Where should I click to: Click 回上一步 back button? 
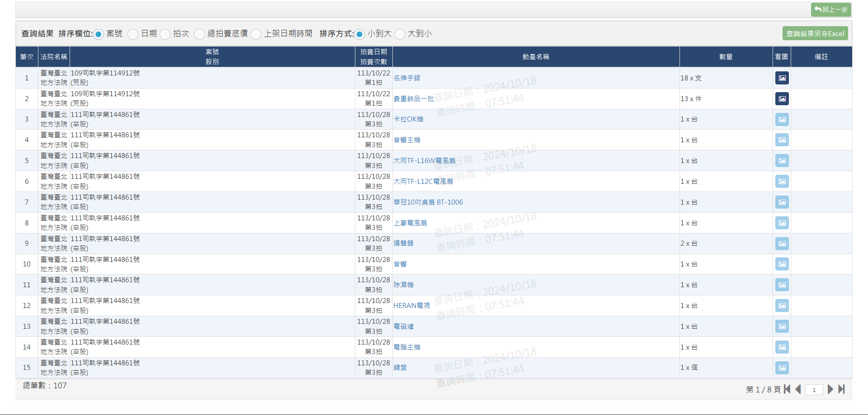click(x=831, y=9)
